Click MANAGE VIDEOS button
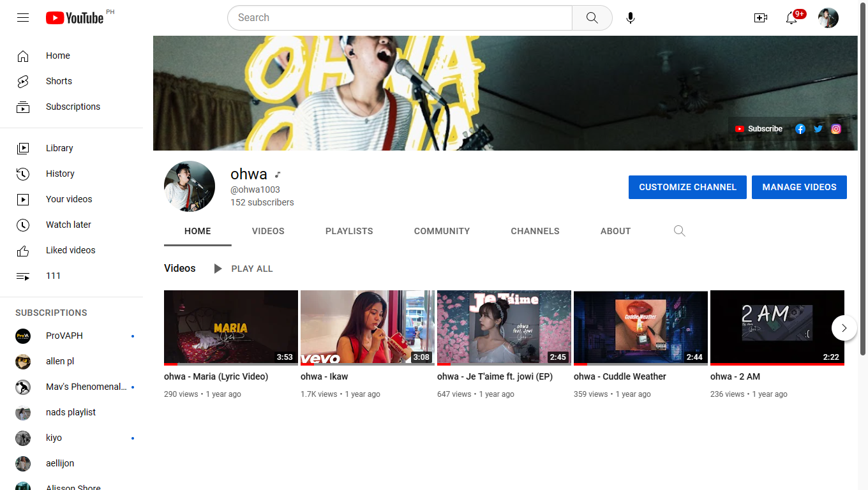Image resolution: width=868 pixels, height=490 pixels. point(799,187)
